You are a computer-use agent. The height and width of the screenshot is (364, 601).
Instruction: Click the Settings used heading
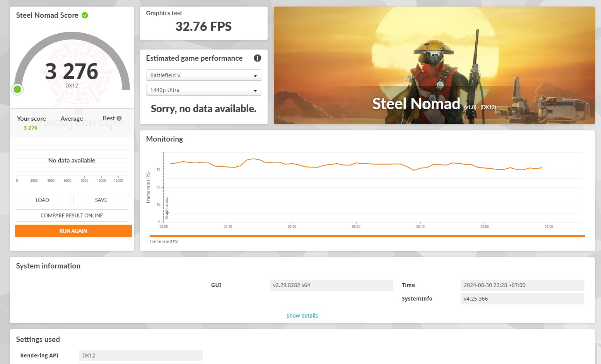point(38,339)
